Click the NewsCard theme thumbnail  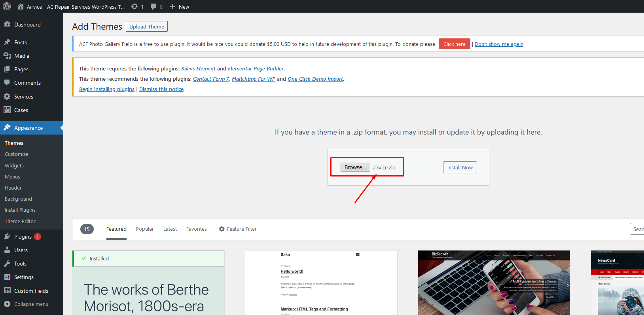(617, 283)
